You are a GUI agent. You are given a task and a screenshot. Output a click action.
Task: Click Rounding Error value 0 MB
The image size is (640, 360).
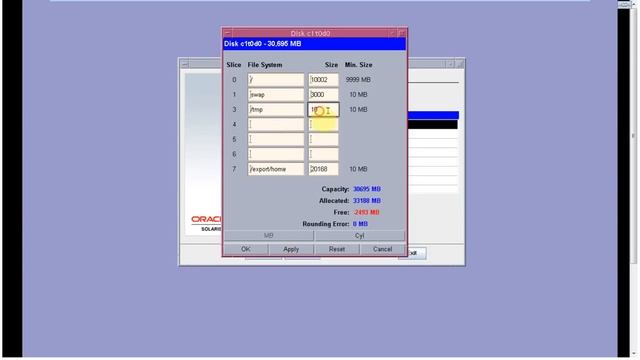click(x=360, y=224)
